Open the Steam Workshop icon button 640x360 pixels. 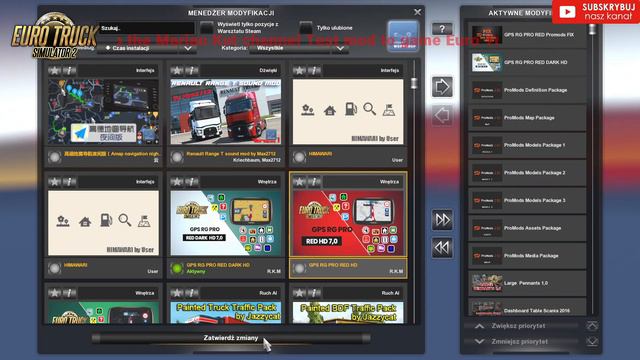click(403, 36)
